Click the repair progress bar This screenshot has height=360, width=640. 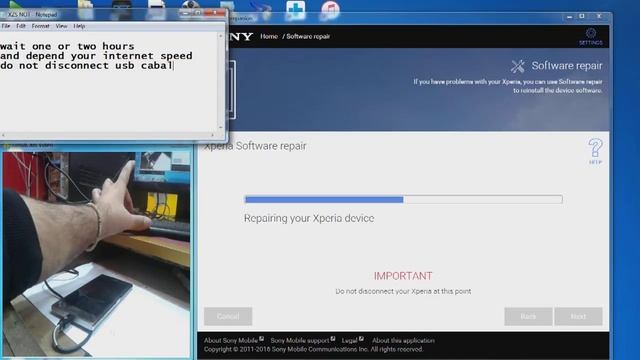point(403,199)
